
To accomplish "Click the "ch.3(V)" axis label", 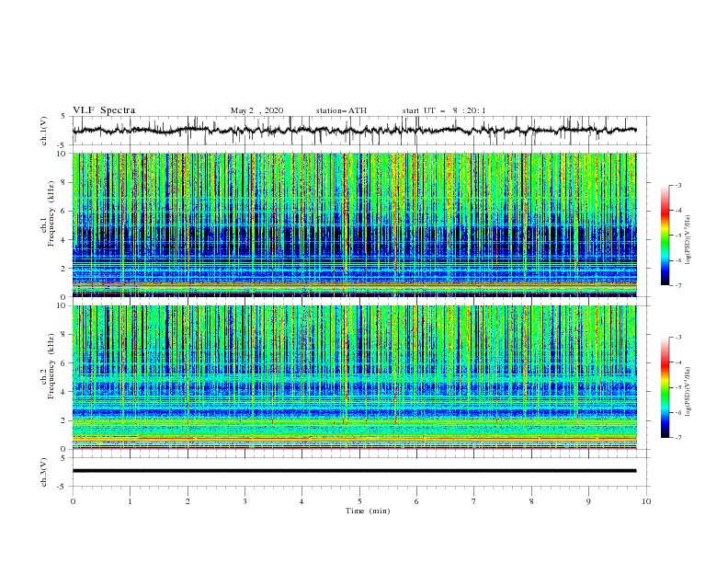I will (x=44, y=472).
